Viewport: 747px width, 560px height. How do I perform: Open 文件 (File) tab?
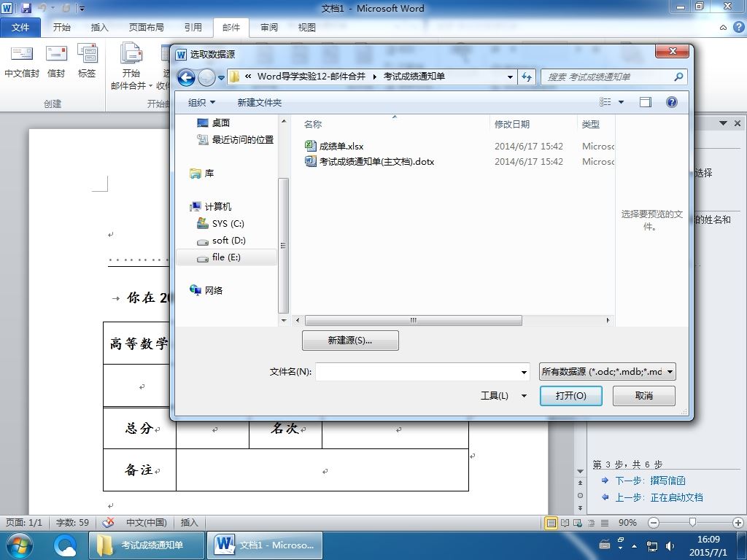(20, 28)
